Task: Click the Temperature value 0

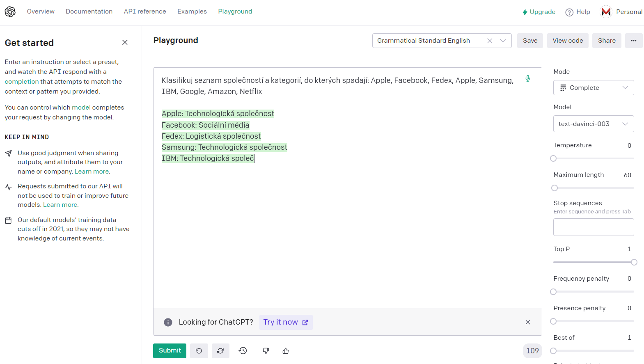Action: (629, 146)
